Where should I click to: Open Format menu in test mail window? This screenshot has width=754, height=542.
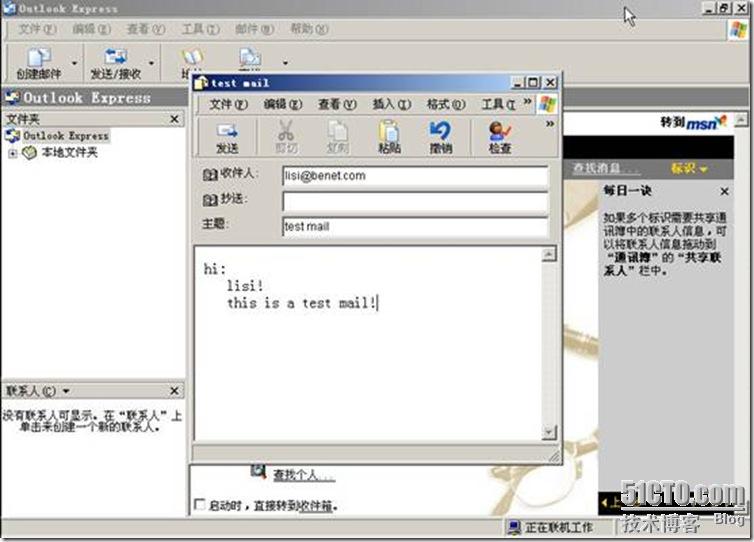tap(446, 104)
